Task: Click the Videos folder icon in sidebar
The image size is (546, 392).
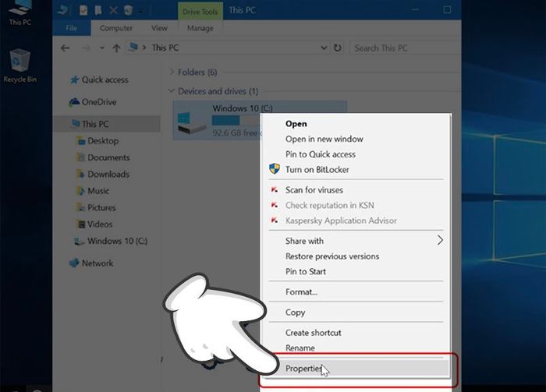Action: tap(81, 224)
